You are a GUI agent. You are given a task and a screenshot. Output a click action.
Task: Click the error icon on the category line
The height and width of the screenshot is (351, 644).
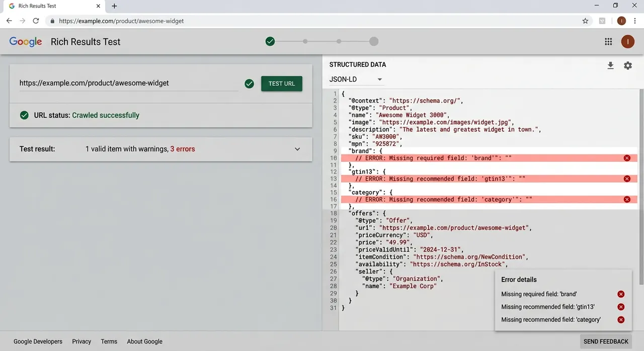pos(627,199)
